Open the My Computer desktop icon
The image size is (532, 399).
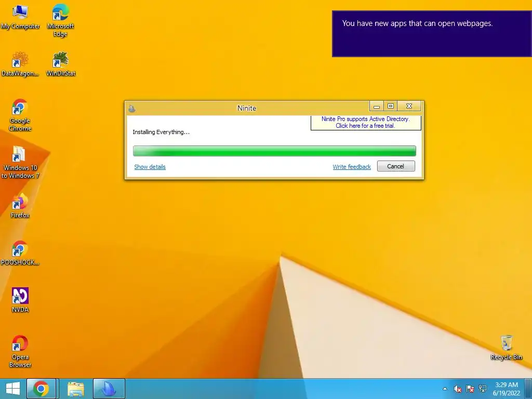(20, 17)
